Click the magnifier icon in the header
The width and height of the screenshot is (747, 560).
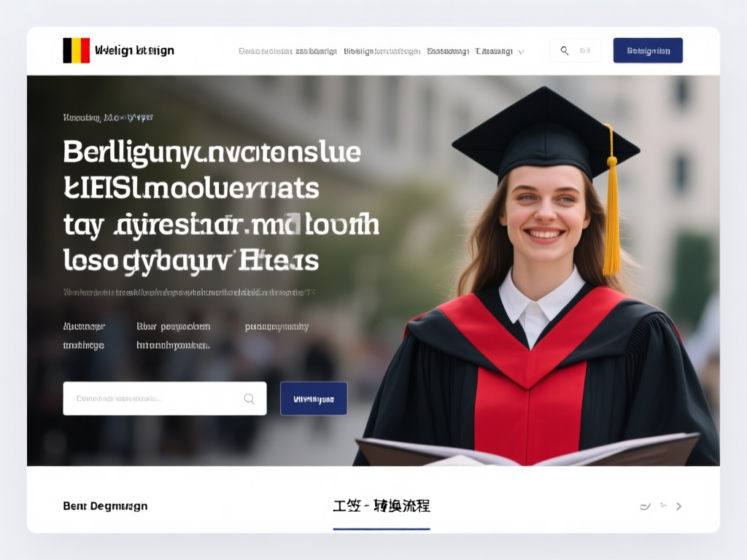[565, 50]
